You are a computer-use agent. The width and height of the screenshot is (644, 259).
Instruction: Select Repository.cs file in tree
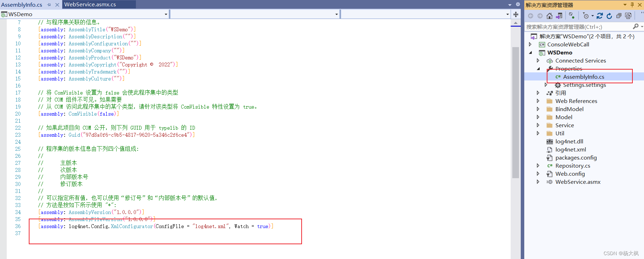pos(573,166)
